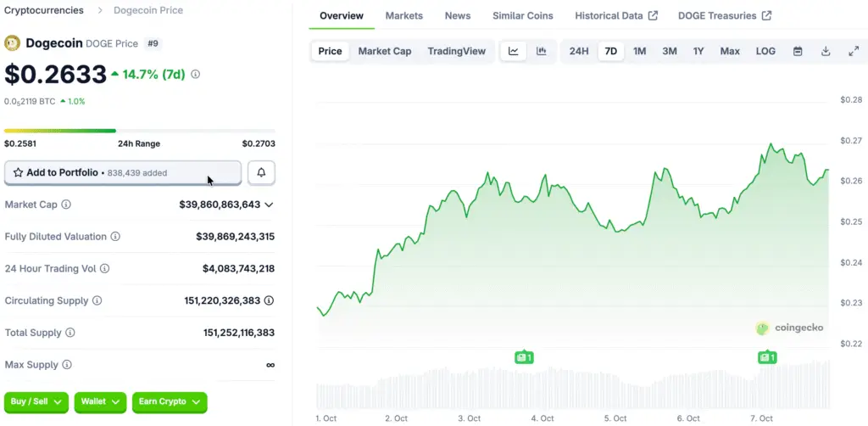Select the 24H time range
868x426 pixels.
579,51
